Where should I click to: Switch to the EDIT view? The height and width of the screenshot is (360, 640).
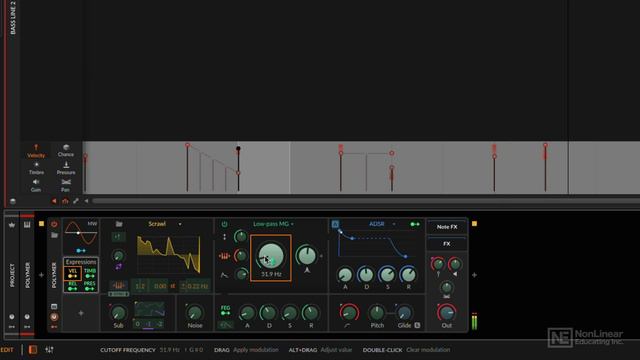(7, 350)
